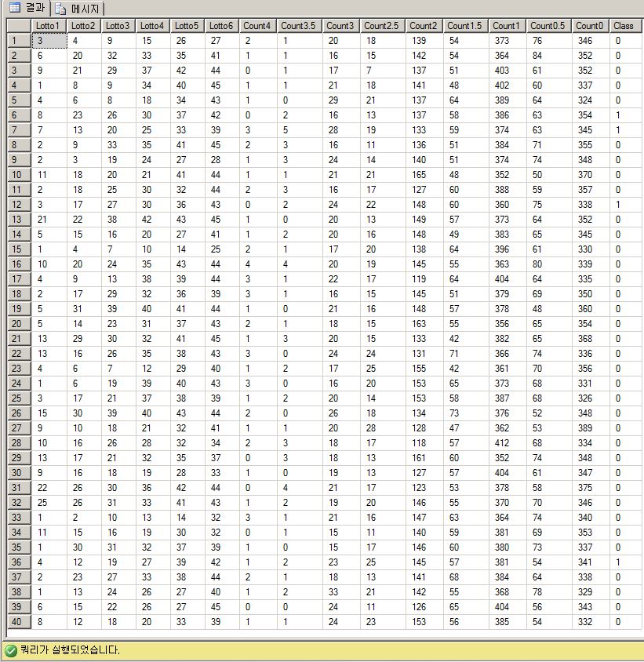Select row header number 10
The height and width of the screenshot is (662, 644).
[20, 175]
